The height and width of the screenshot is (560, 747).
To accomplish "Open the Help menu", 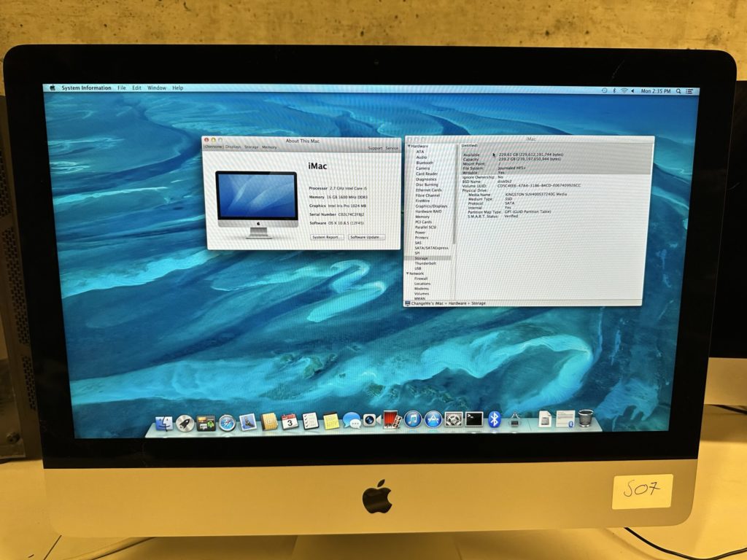I will pos(178,87).
